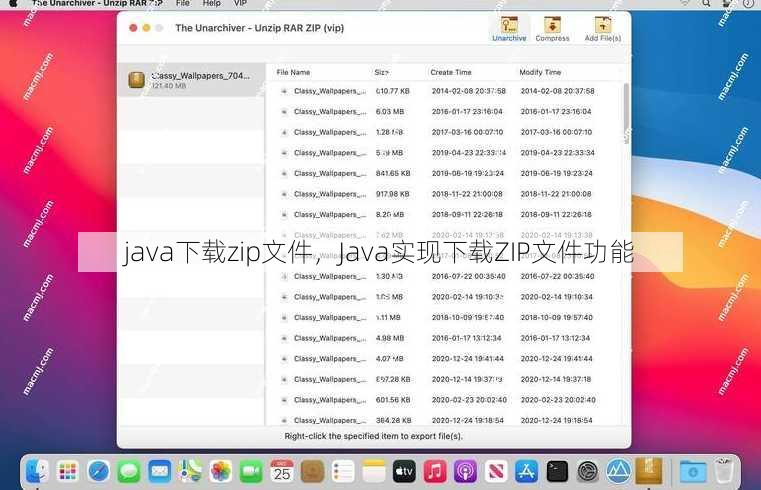The width and height of the screenshot is (761, 490).
Task: Click the file icon of the 841.65 KB row
Action: click(x=284, y=173)
